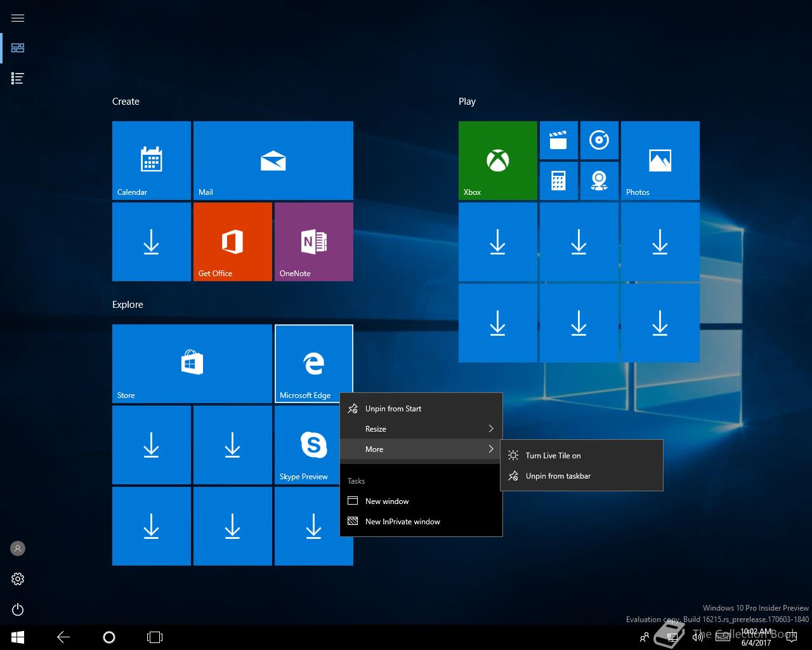Open the Settings gear in Start
Viewport: 812px width, 650px height.
pyautogui.click(x=18, y=579)
